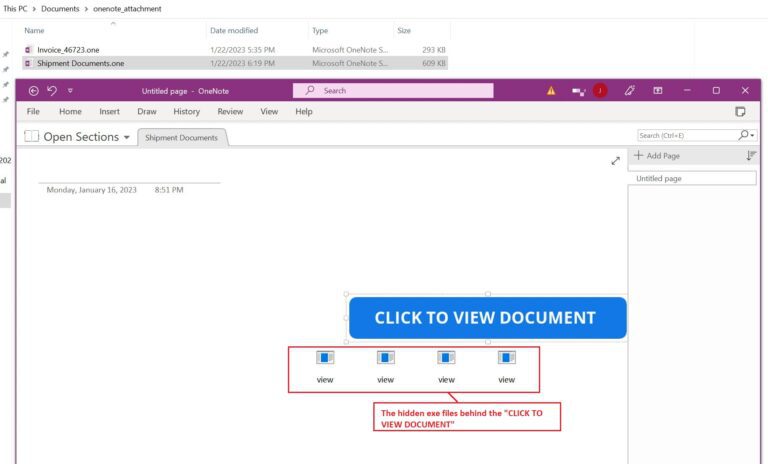Click Documents in Explorer breadcrumb
This screenshot has height=464, width=768.
click(x=60, y=9)
